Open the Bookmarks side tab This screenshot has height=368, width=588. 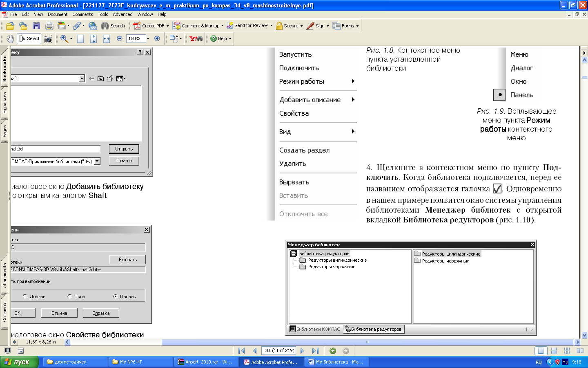coord(4,68)
